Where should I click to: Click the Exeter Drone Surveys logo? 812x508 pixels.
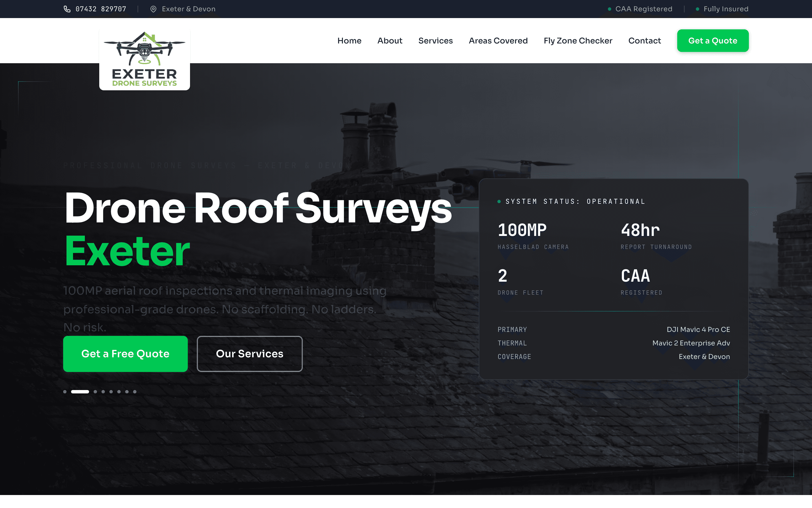(x=145, y=60)
